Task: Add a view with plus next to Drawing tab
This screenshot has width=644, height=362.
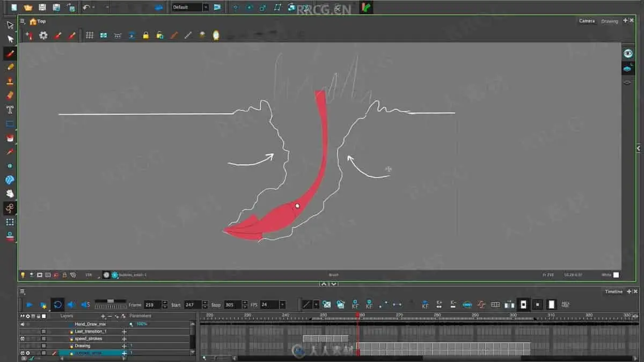Action: pos(625,21)
